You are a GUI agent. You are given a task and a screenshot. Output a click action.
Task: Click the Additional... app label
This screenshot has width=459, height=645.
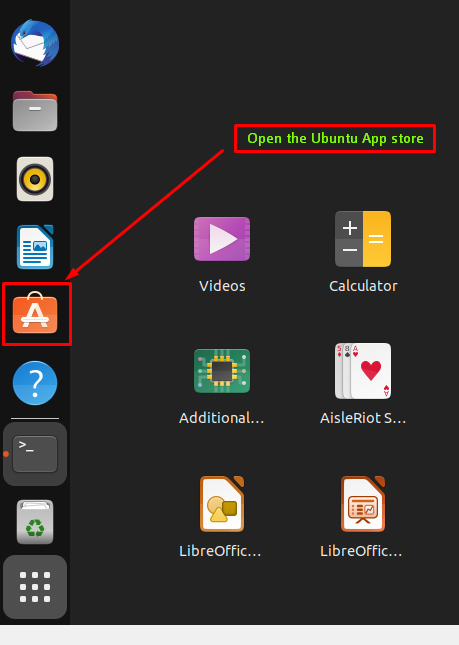coord(222,418)
